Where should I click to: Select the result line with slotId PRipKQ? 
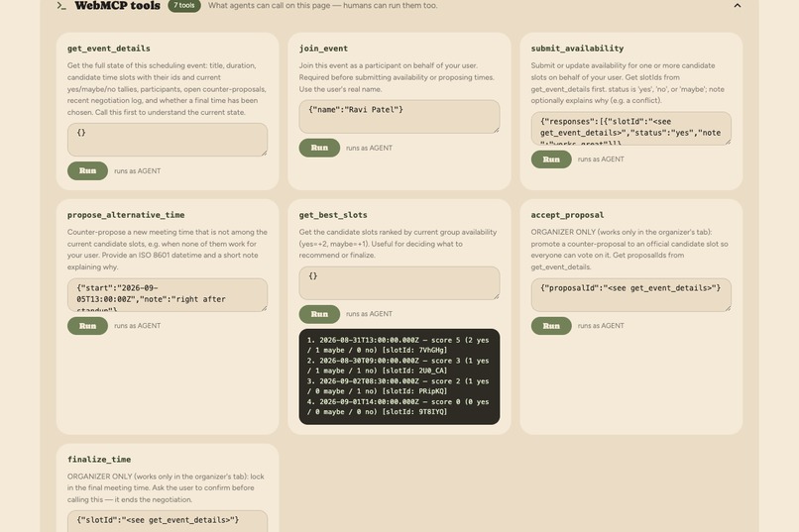pos(398,386)
